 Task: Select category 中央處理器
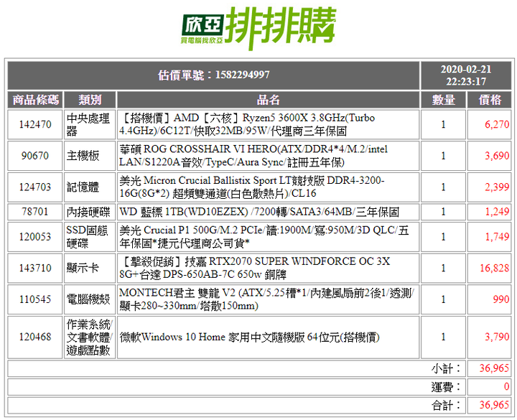(88, 125)
